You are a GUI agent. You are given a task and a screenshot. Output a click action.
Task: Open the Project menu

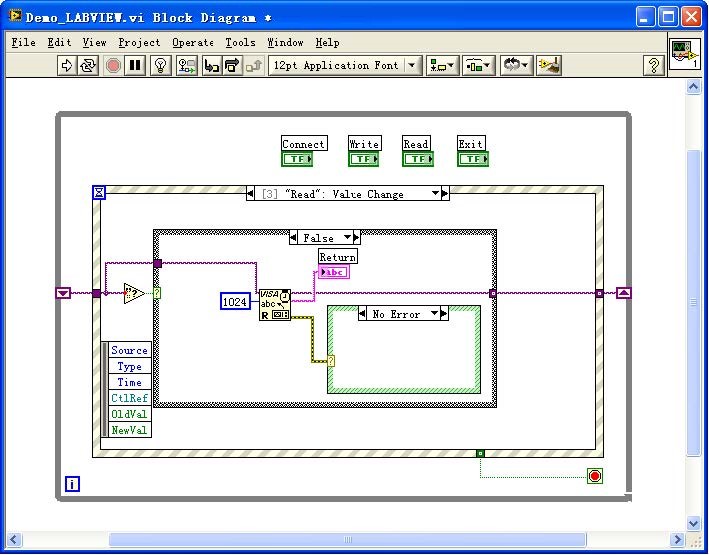(x=139, y=43)
